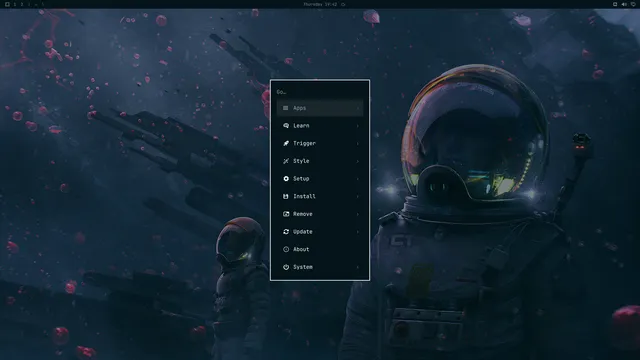The width and height of the screenshot is (640, 360).
Task: Click the Setup gear icon
Action: tap(286, 179)
